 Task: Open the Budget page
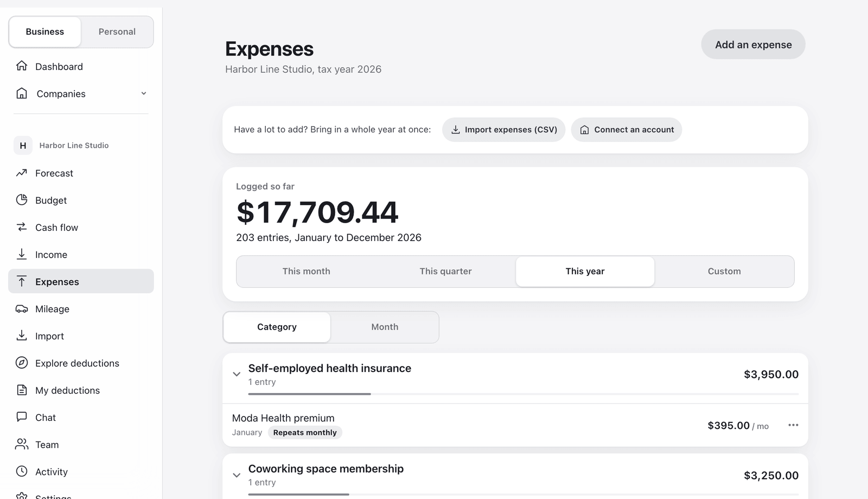[x=81, y=200]
